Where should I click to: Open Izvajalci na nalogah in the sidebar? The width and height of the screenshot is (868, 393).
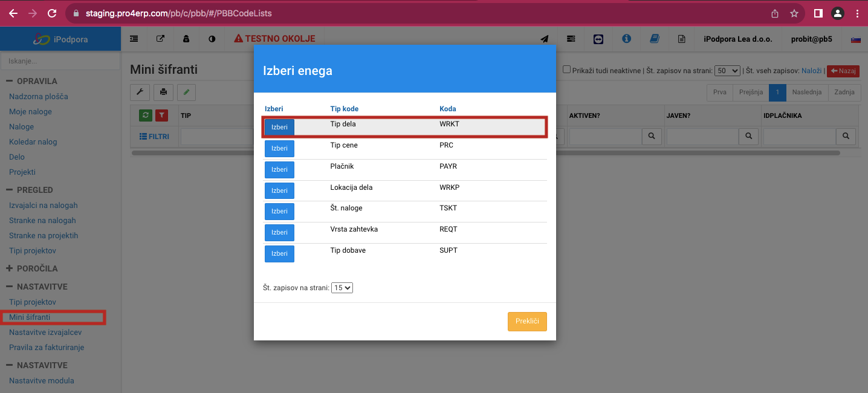44,205
